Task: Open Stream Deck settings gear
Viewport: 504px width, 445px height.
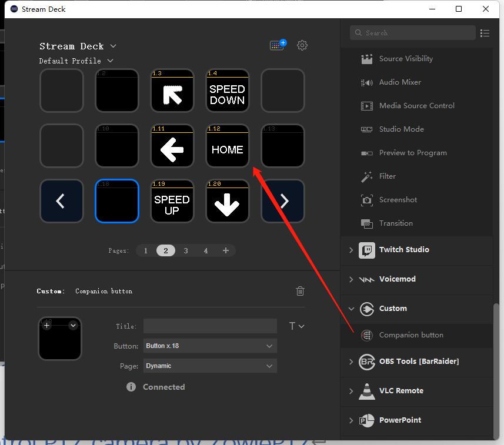Action: click(x=302, y=45)
